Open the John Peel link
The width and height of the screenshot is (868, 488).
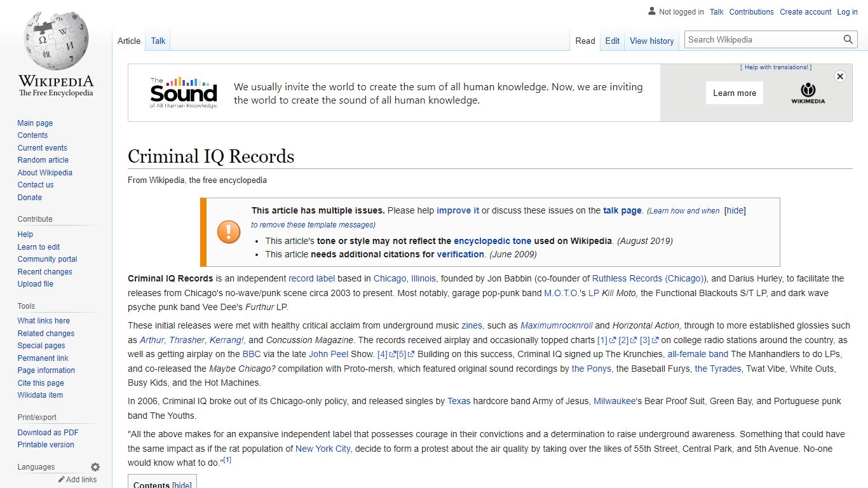coord(328,355)
